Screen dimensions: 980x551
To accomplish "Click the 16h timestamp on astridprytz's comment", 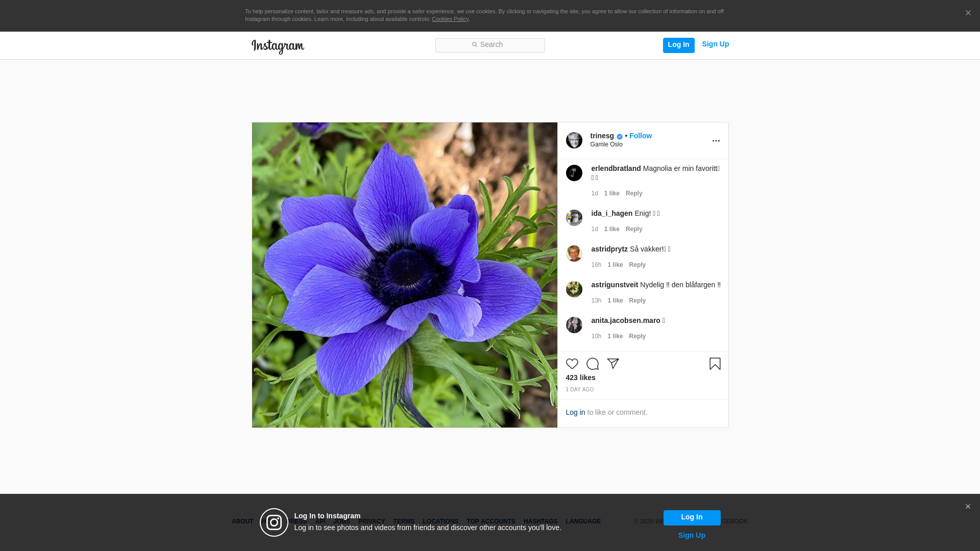I will (596, 265).
